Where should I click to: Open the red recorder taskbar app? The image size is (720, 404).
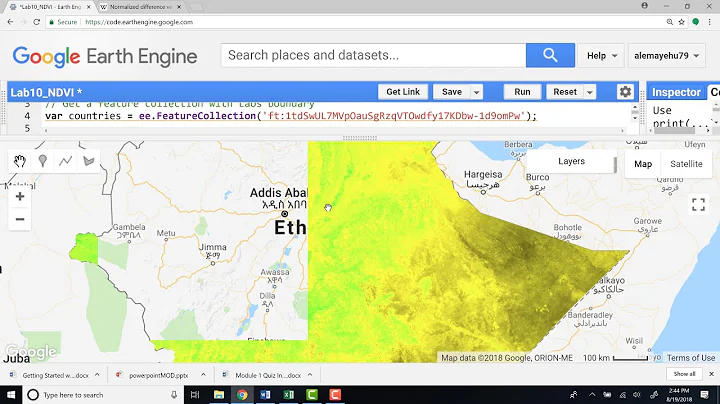point(335,395)
